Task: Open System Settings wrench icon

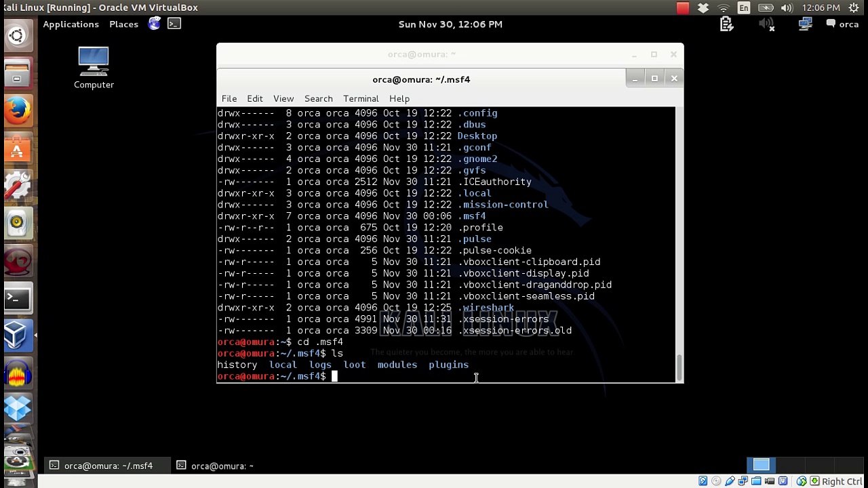Action: click(x=17, y=186)
